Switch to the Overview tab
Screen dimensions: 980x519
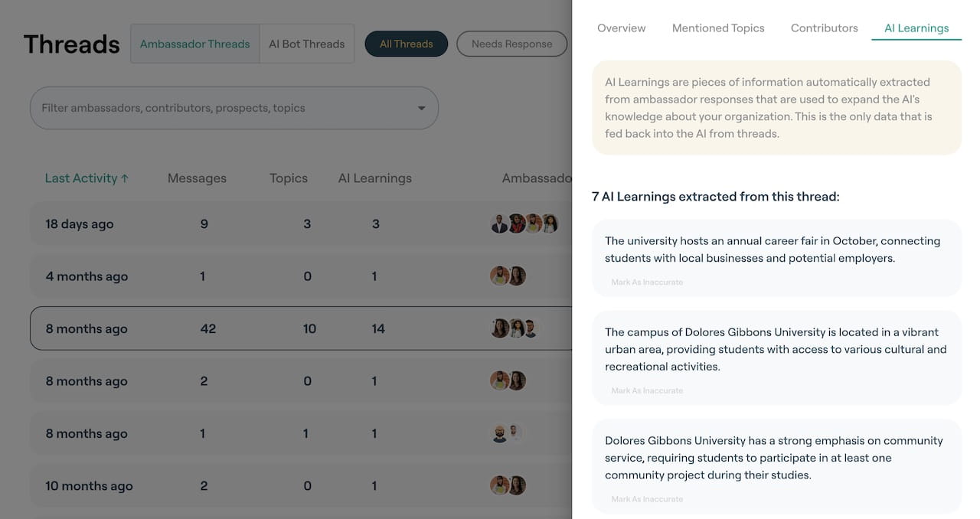click(x=621, y=28)
